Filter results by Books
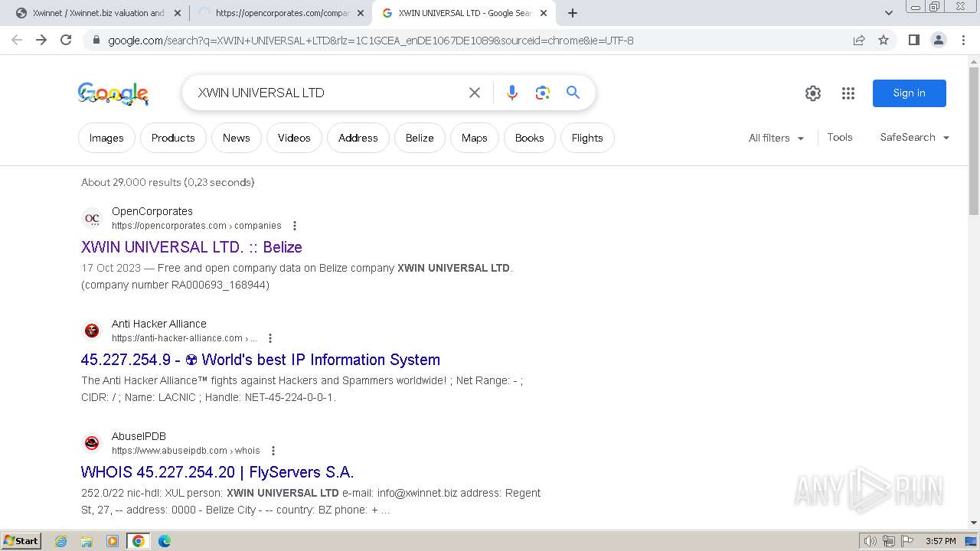980x551 pixels. 530,138
